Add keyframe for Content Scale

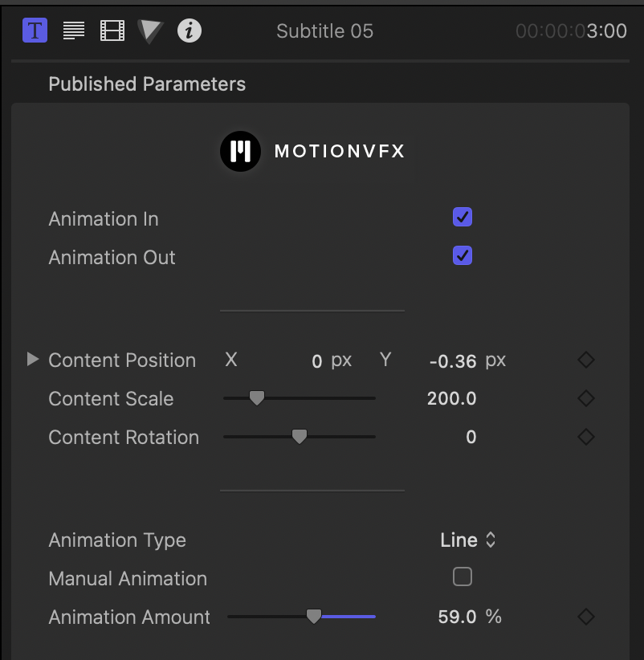pyautogui.click(x=586, y=398)
